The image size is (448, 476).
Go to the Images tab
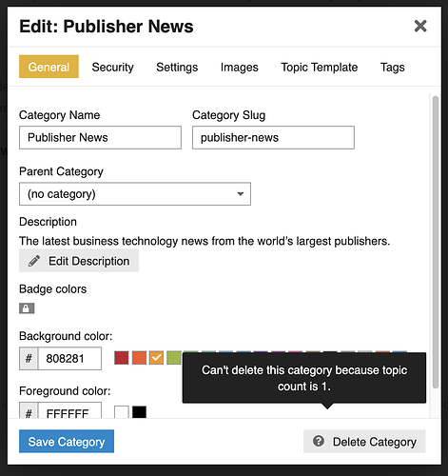(x=240, y=67)
